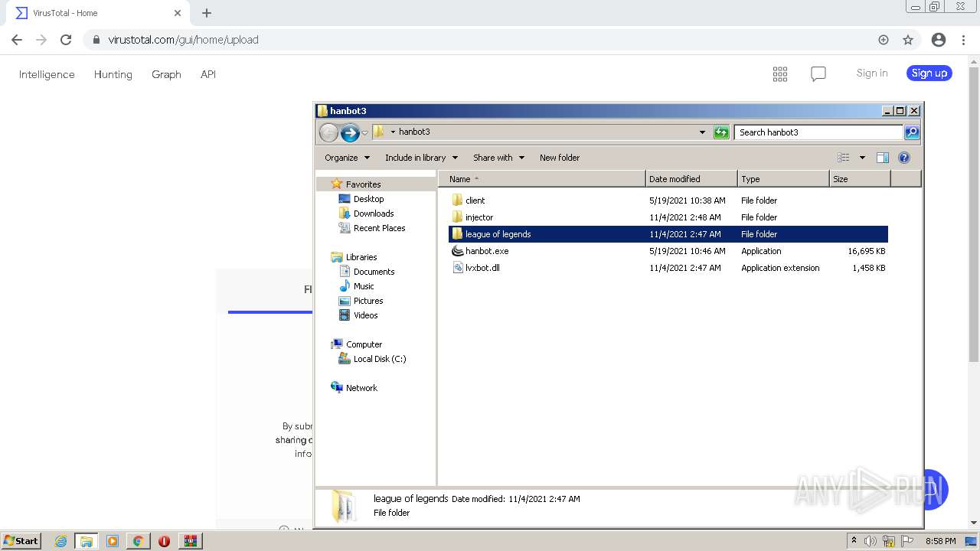Open Graph menu on VirusTotal
This screenshot has width=980, height=551.
(166, 74)
